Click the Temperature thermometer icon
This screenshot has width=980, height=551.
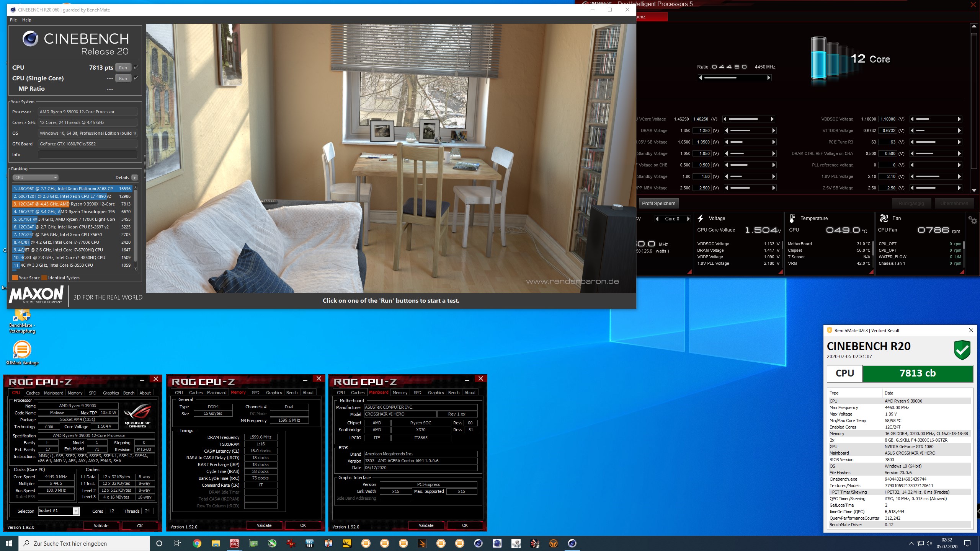click(x=792, y=218)
